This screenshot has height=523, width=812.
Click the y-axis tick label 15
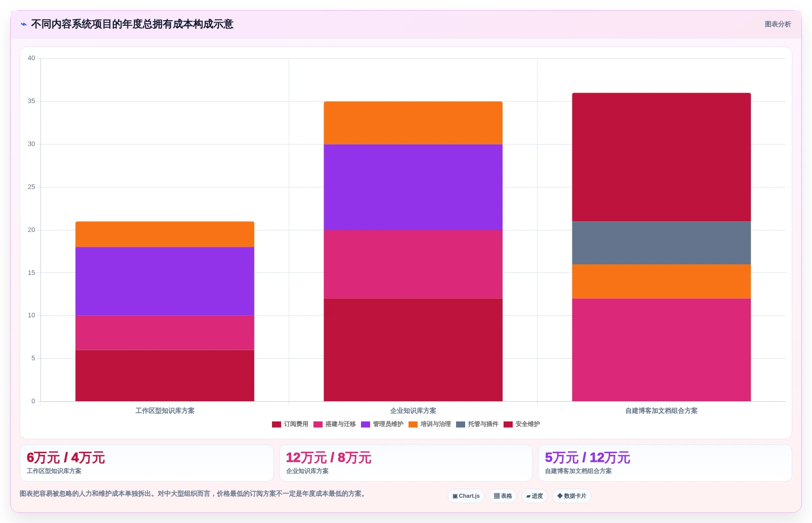31,273
